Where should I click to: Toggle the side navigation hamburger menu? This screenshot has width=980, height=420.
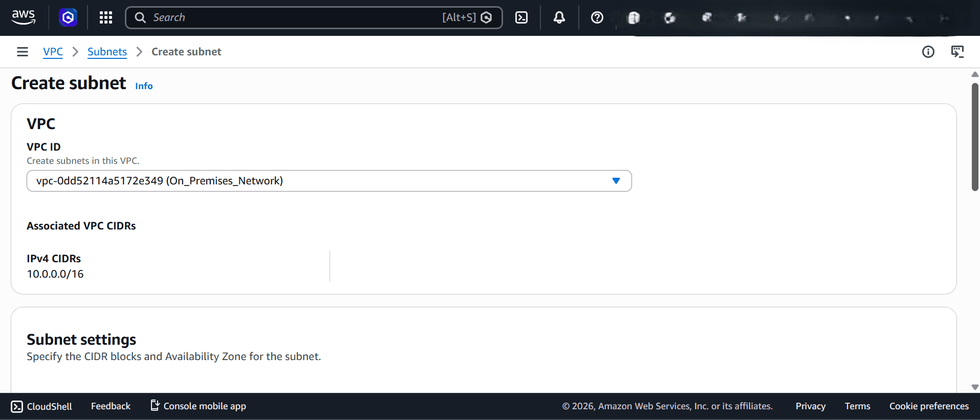(23, 52)
